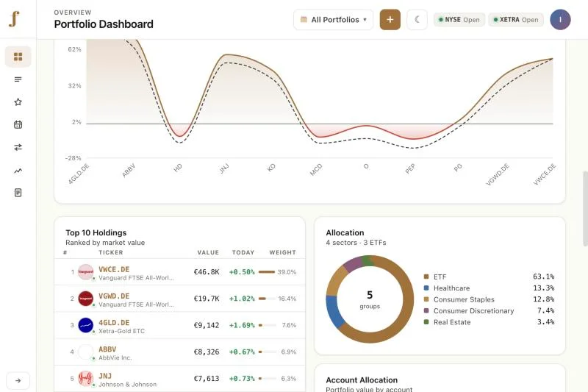The height and width of the screenshot is (392, 588).
Task: Click the app logo in the sidebar
Action: point(14,19)
